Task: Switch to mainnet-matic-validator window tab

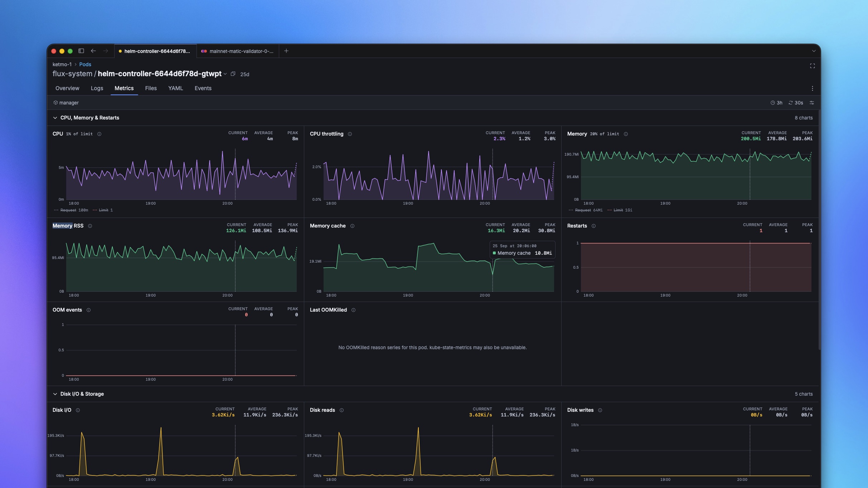Action: tap(238, 51)
